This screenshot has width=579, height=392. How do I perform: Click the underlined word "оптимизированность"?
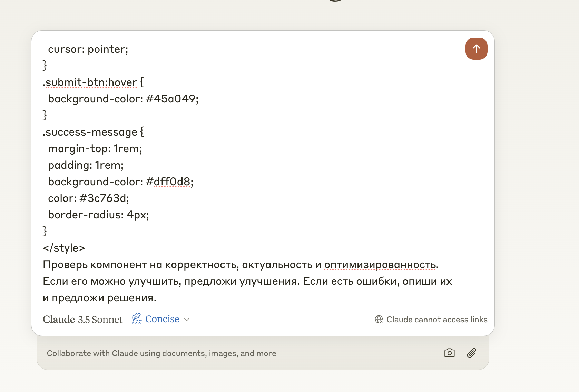380,265
